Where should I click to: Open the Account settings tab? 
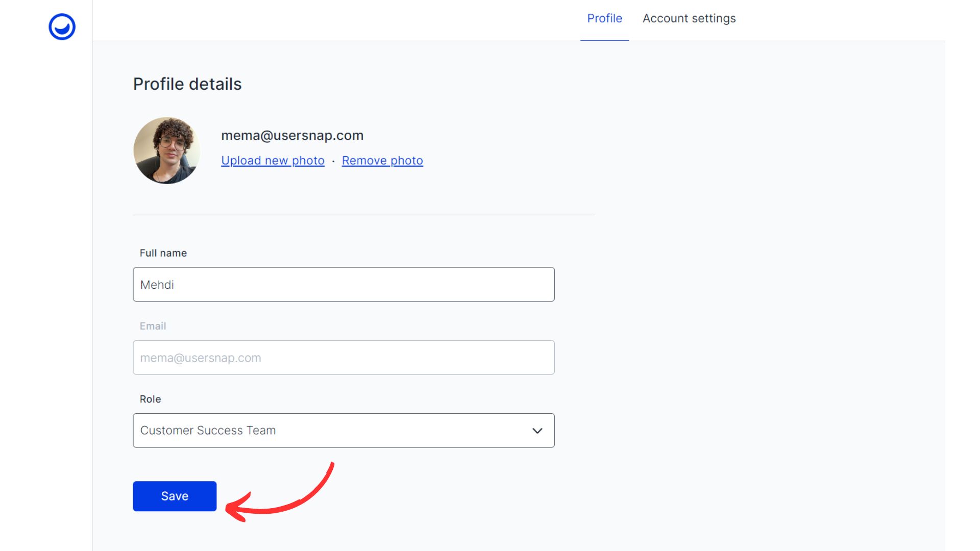pyautogui.click(x=689, y=18)
